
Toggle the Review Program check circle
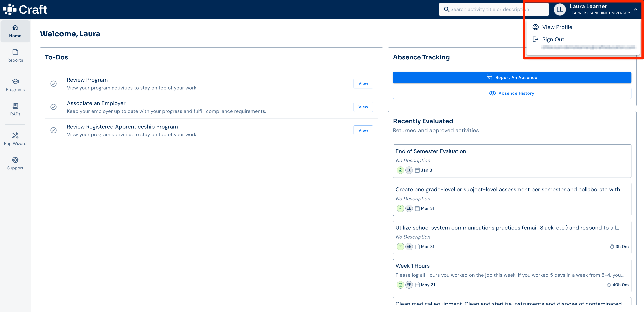tap(54, 84)
